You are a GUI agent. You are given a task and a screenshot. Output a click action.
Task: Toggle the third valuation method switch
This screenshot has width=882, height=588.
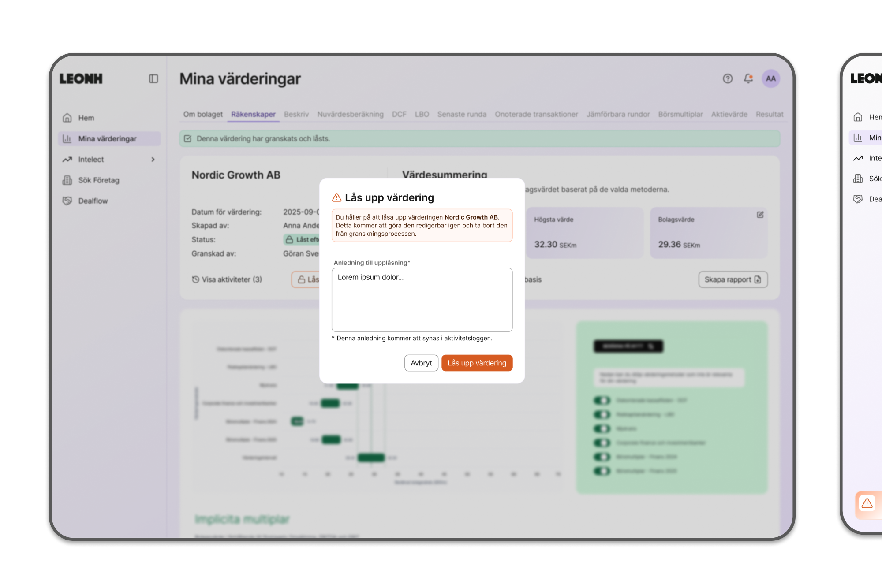(603, 428)
